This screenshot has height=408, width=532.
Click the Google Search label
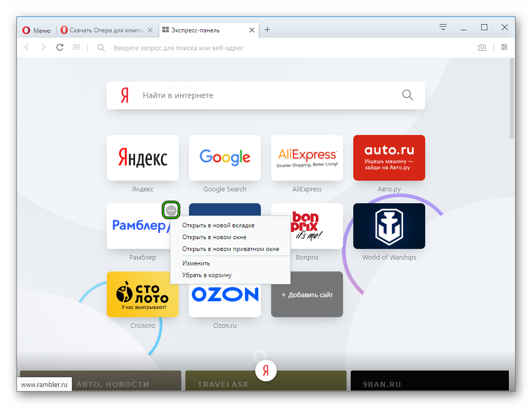(x=225, y=189)
